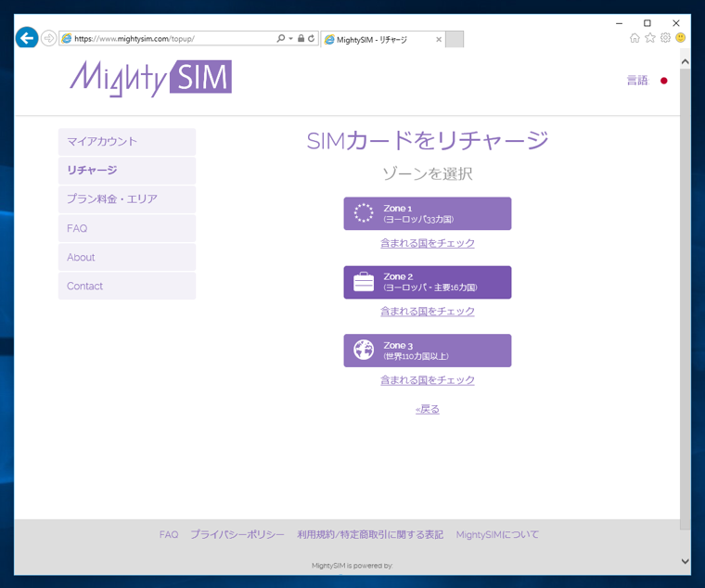Click the vertical scrollbar thumb
The image size is (705, 588).
pos(686,299)
